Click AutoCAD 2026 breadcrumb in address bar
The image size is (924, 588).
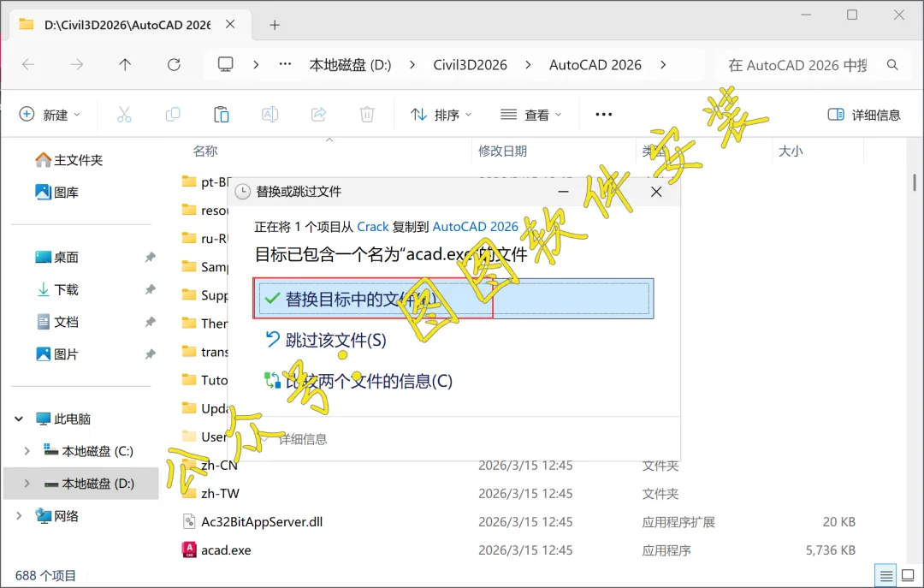point(595,65)
